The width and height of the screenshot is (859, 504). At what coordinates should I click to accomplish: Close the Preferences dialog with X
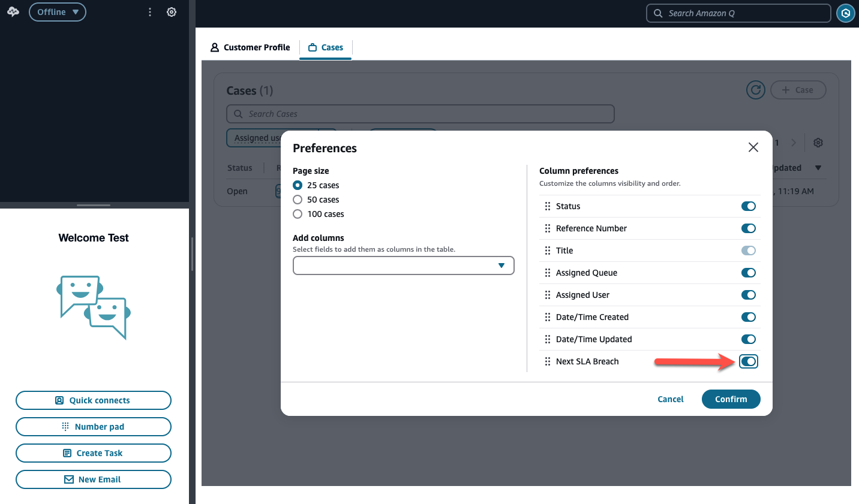[x=753, y=147]
